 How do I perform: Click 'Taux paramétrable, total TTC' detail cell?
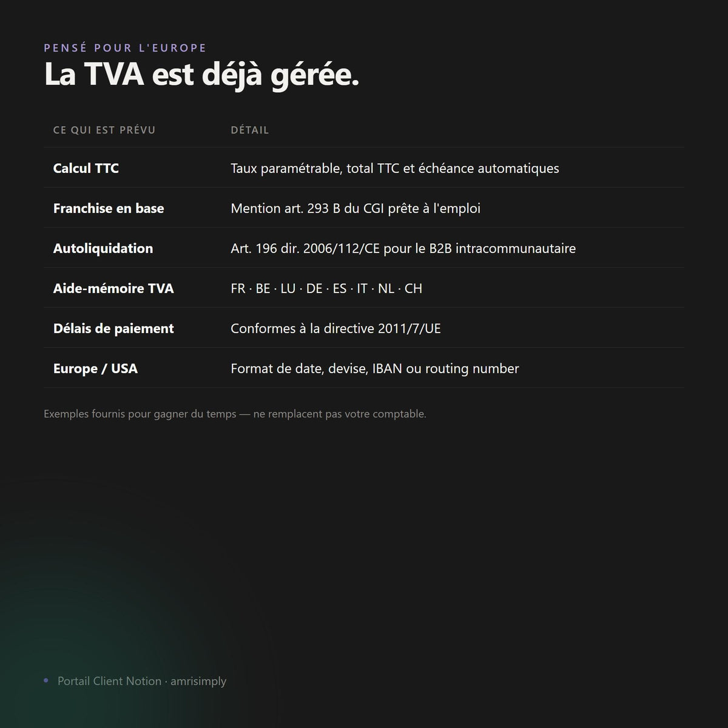(x=395, y=168)
